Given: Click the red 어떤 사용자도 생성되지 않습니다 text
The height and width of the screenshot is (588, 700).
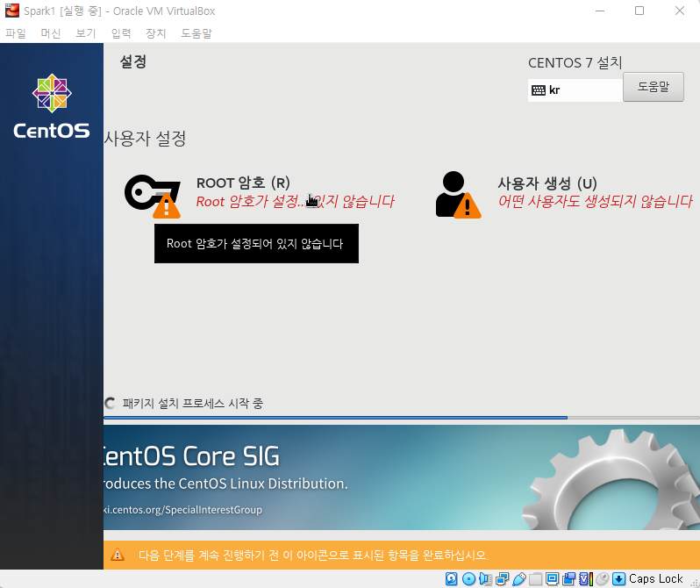Looking at the screenshot, I should point(595,201).
